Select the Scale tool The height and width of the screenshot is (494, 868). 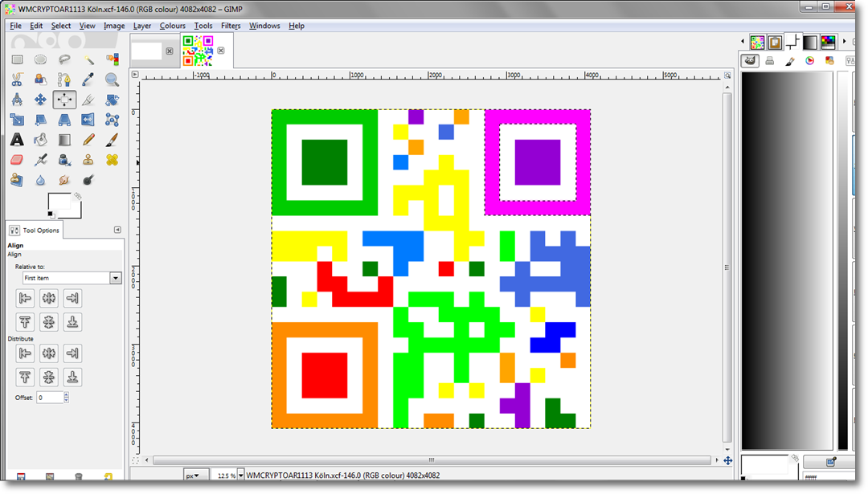[x=17, y=120]
